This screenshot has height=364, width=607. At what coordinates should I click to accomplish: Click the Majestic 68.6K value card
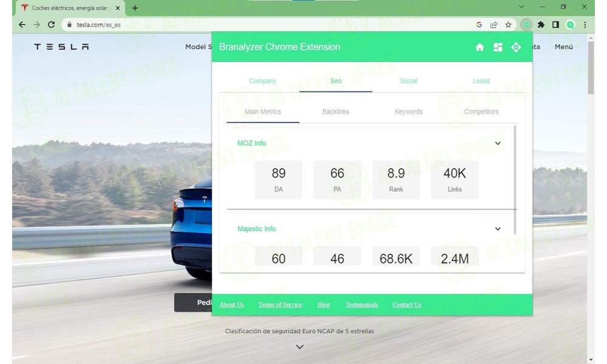[396, 257]
